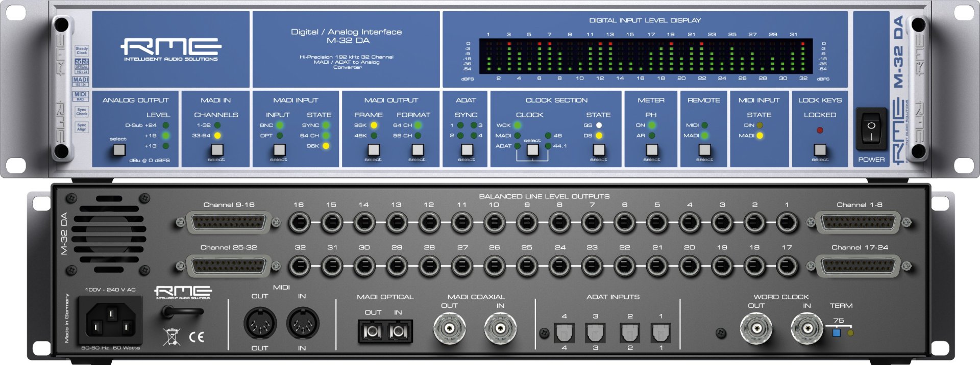Image resolution: width=980 pixels, height=365 pixels.
Task: Click the SyncCheck badge on rack ear
Action: (82, 112)
